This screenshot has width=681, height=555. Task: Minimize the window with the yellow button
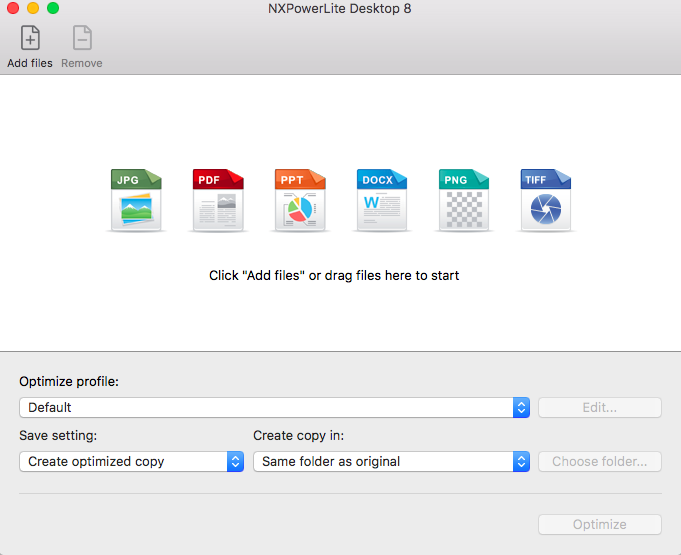pos(33,8)
